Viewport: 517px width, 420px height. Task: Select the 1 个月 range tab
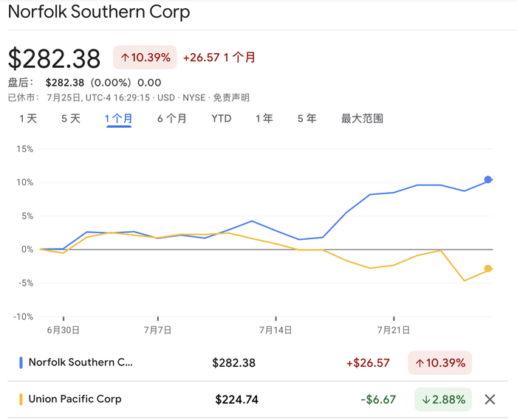tap(119, 119)
